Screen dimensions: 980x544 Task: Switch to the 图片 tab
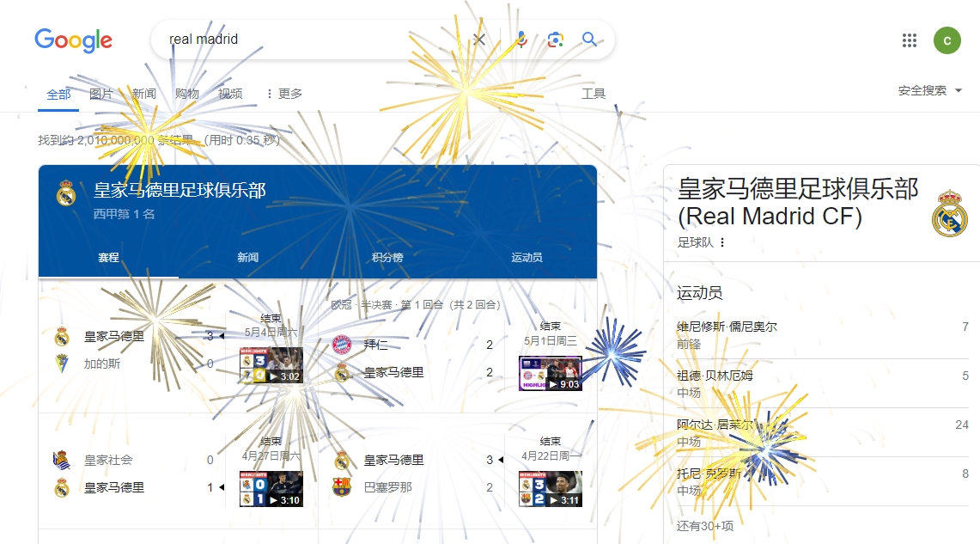click(x=101, y=94)
